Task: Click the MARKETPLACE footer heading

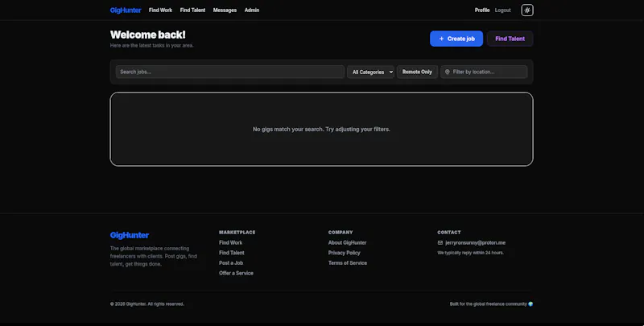Action: tap(237, 233)
